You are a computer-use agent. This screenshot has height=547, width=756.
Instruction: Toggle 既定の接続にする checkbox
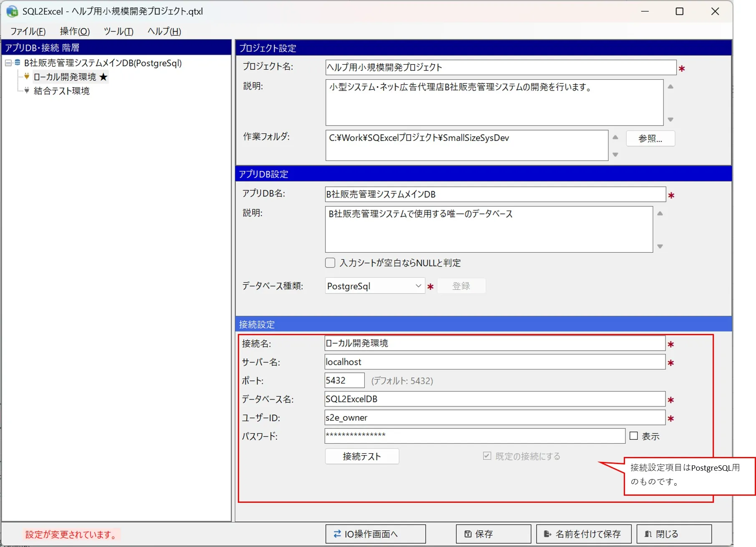click(487, 456)
